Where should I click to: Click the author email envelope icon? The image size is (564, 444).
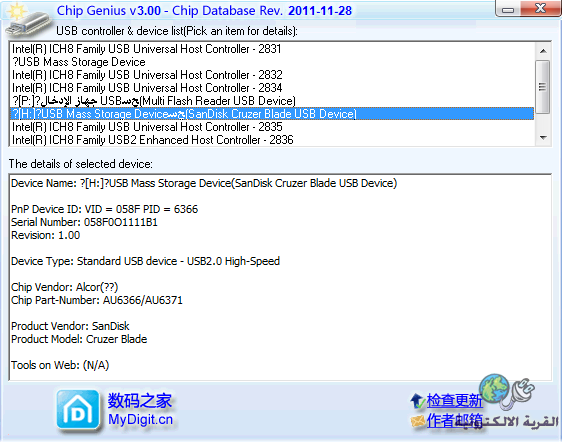pos(418,421)
